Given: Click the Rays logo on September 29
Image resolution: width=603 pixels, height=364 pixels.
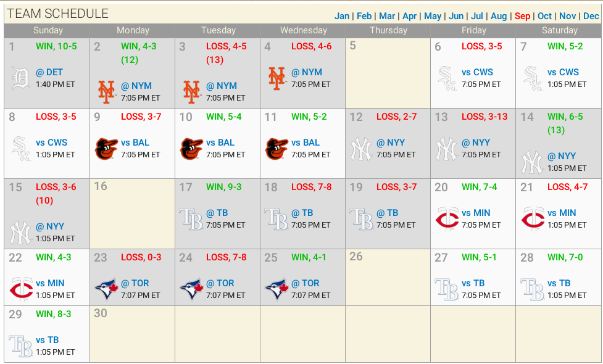Looking at the screenshot, I should pos(21,345).
